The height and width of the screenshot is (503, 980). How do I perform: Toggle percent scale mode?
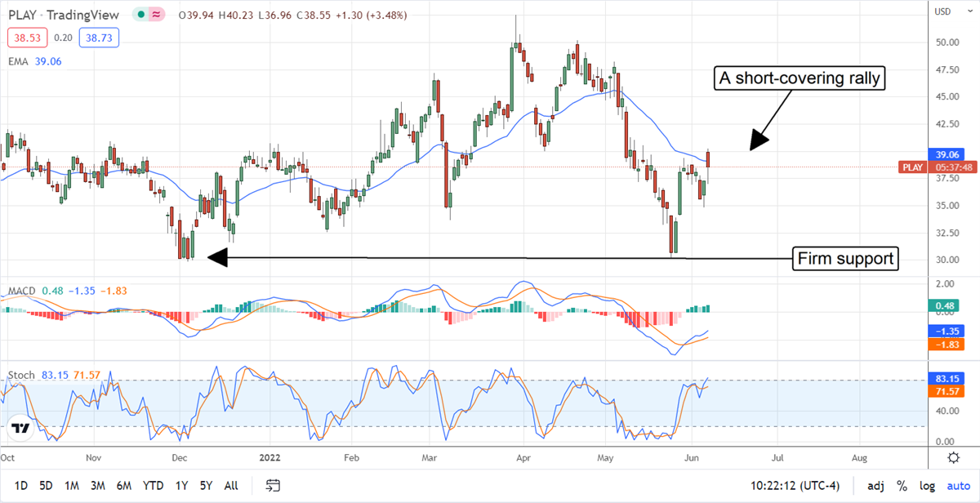(x=902, y=486)
